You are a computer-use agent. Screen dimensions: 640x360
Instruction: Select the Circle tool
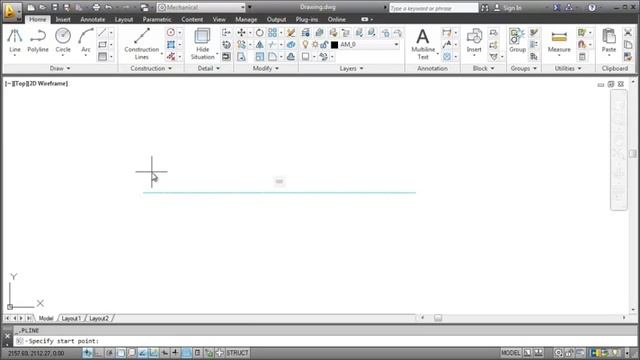tap(63, 41)
